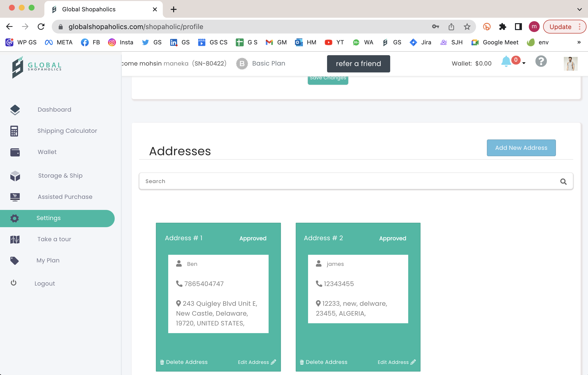Open the Wallet menu item
The image size is (588, 375).
click(47, 152)
